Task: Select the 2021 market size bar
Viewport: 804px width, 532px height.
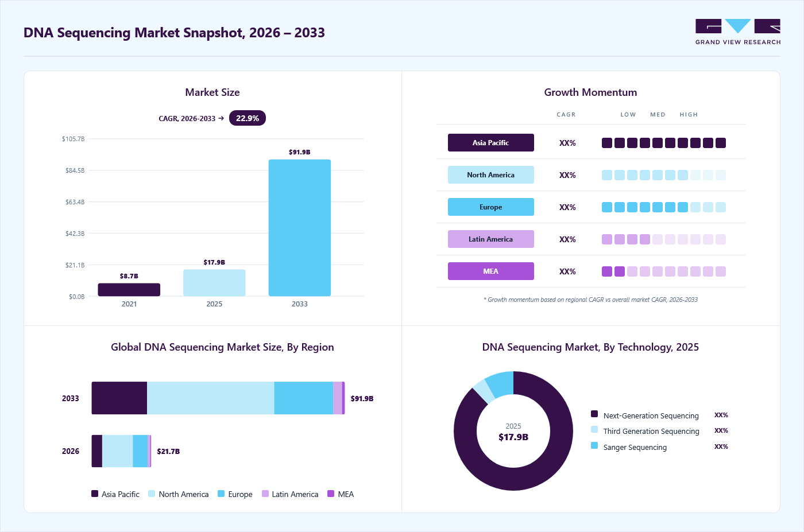Action: 129,290
